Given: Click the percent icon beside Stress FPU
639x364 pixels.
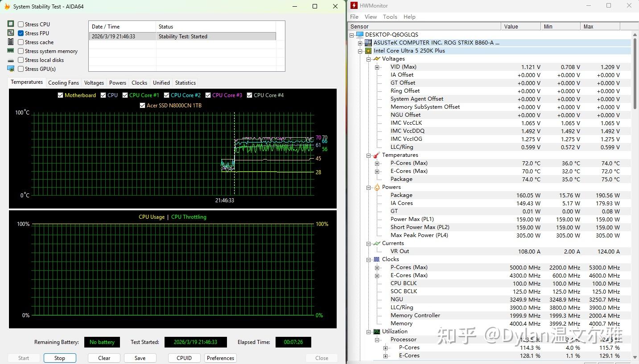Looking at the screenshot, I should pos(11,33).
